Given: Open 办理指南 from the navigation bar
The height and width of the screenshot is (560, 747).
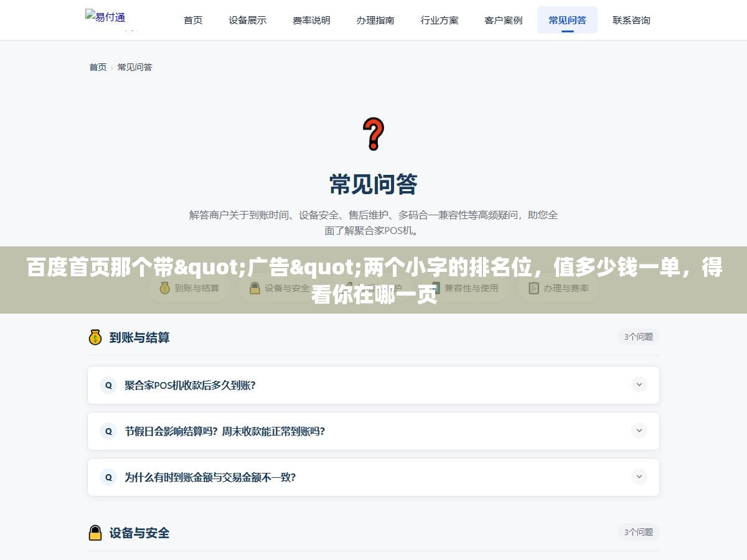Looking at the screenshot, I should tap(375, 20).
